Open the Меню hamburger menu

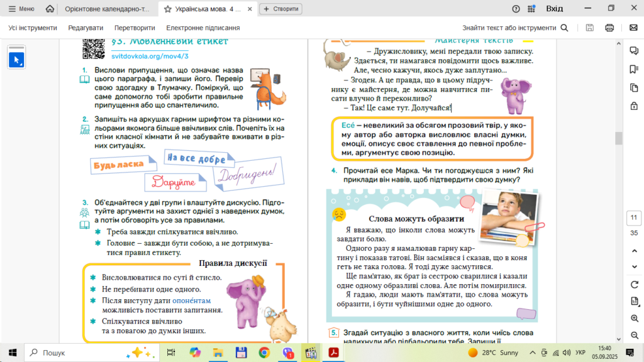click(x=21, y=9)
